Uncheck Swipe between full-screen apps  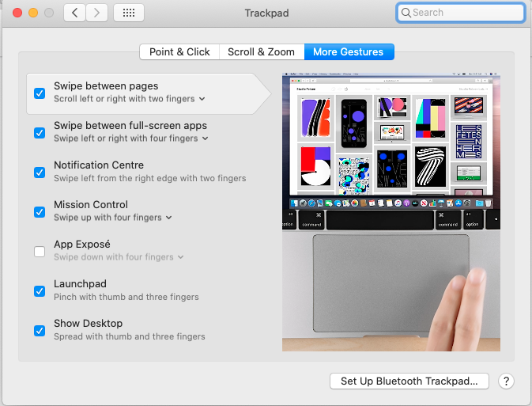(x=40, y=133)
